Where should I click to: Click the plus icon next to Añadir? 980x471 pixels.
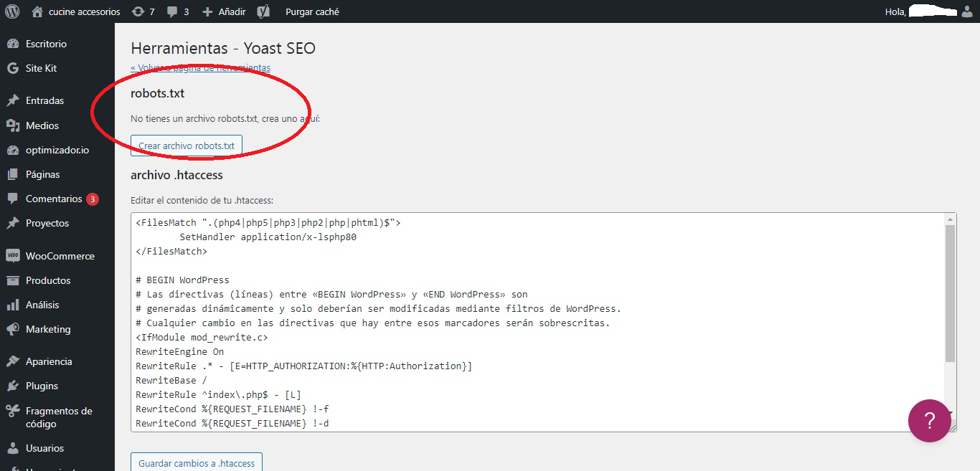click(x=207, y=12)
